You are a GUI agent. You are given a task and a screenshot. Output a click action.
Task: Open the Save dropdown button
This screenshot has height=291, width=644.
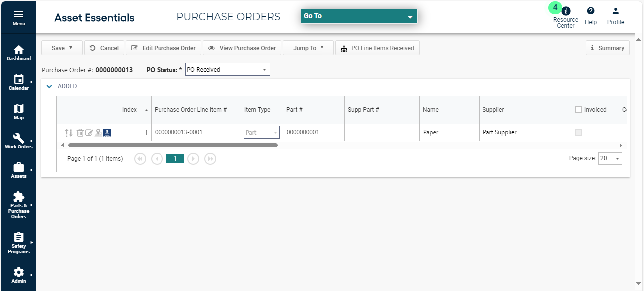pos(62,48)
